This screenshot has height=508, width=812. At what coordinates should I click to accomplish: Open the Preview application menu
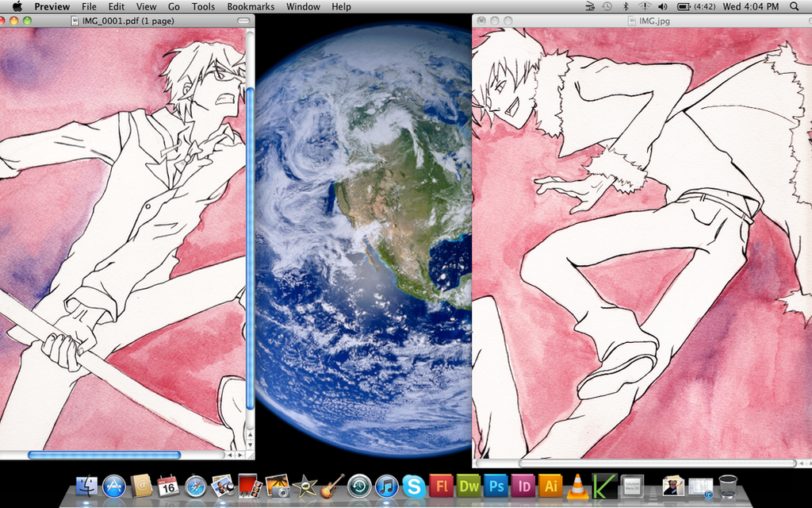[x=52, y=6]
